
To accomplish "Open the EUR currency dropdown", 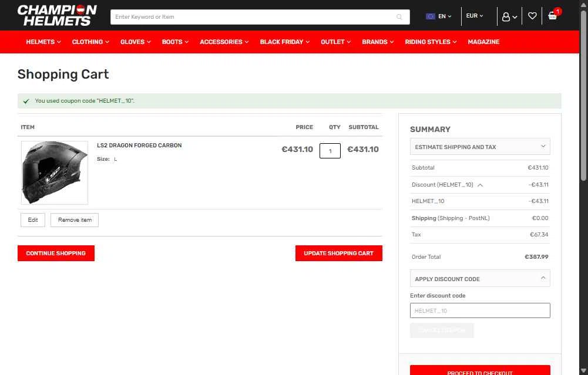I will pos(475,16).
